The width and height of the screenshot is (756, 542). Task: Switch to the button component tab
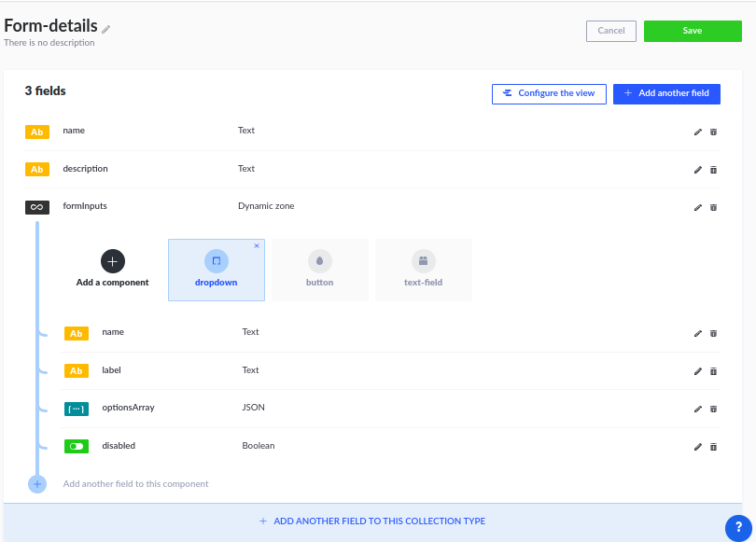pyautogui.click(x=319, y=270)
